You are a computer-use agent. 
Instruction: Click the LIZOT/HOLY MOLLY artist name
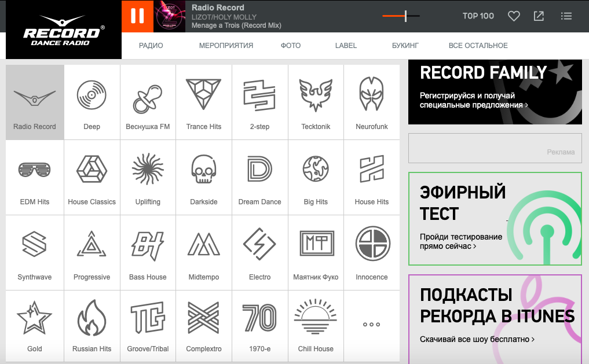(x=224, y=17)
